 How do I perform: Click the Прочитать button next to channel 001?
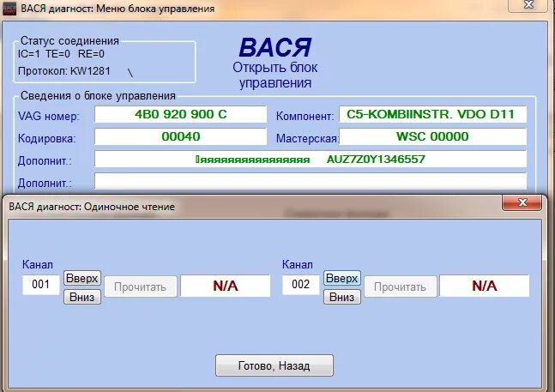141,286
